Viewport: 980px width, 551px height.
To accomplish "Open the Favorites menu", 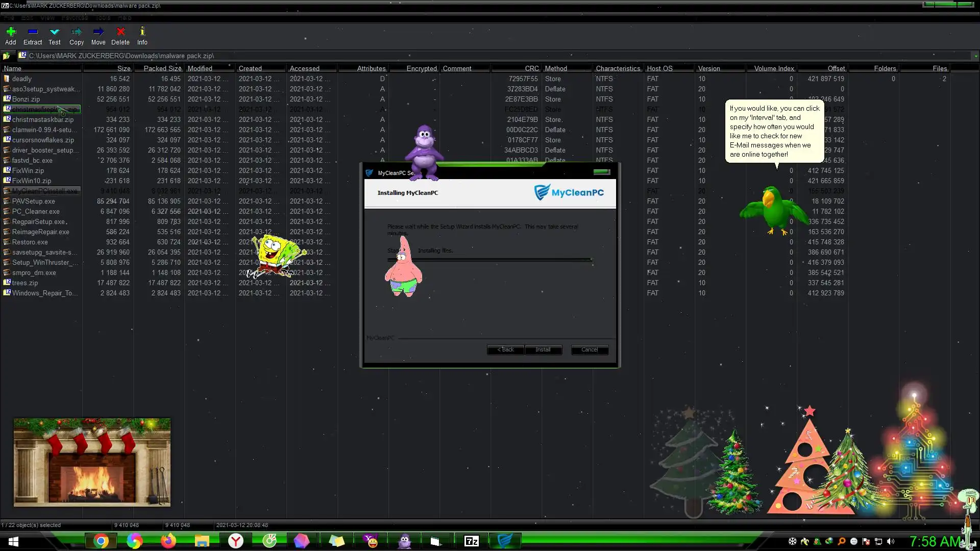I will [75, 18].
